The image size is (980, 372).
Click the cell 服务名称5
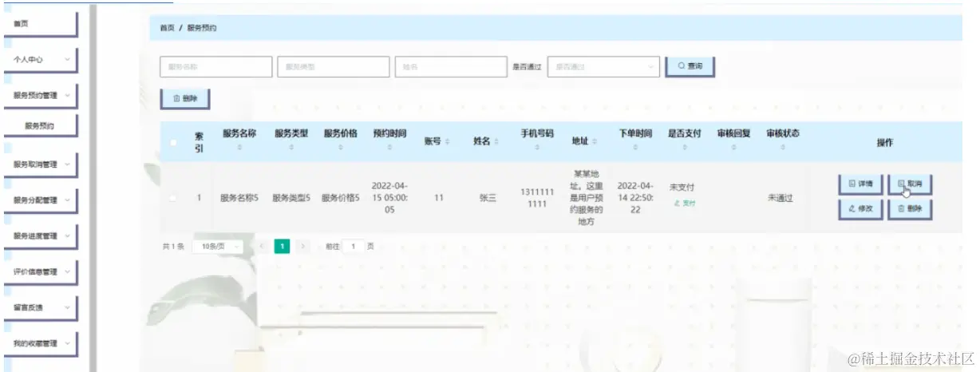coord(239,198)
